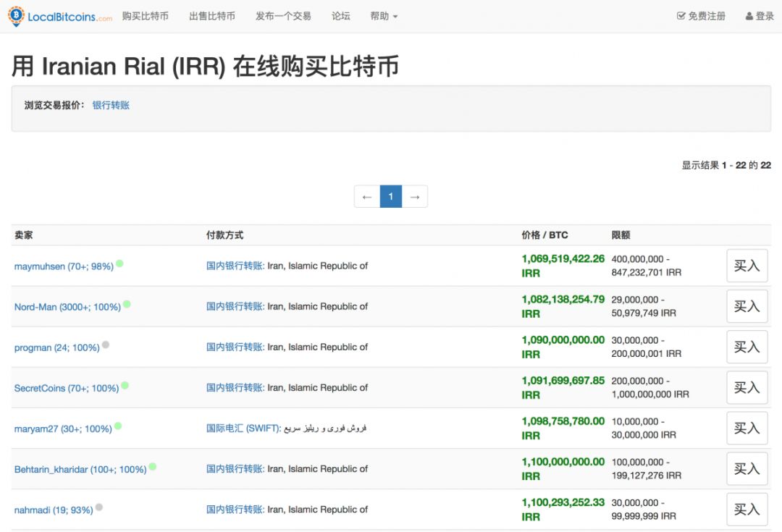Open the 论坛 forum menu item
782x532 pixels.
[x=340, y=17]
